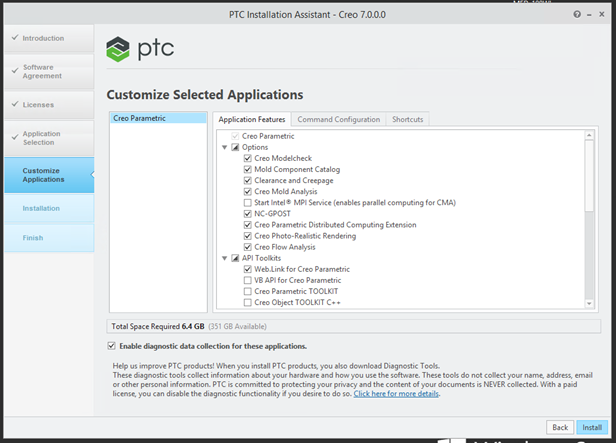Click the Total Space Required 6.4 GB text
616x443 pixels.
(x=158, y=326)
